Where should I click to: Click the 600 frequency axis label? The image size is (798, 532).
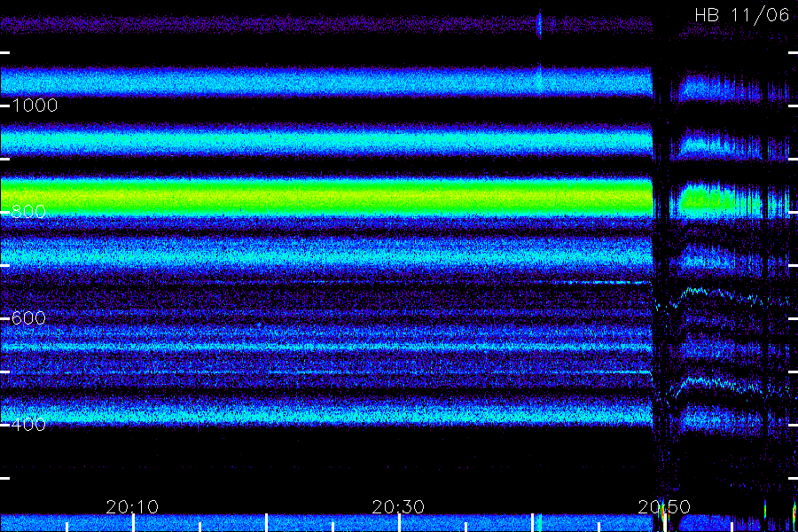(x=28, y=318)
